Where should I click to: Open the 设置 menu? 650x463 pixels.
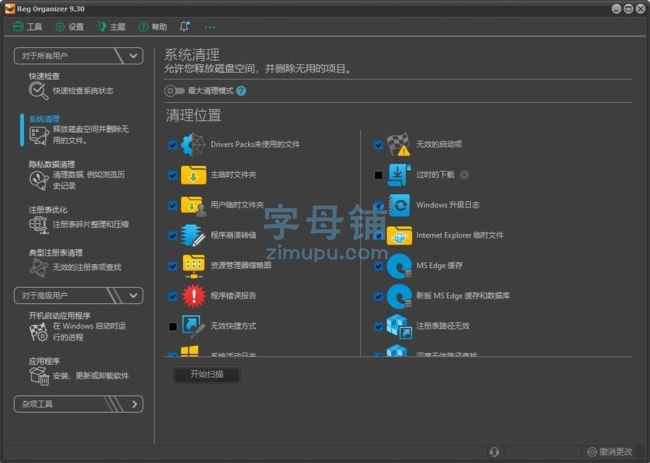(x=70, y=27)
